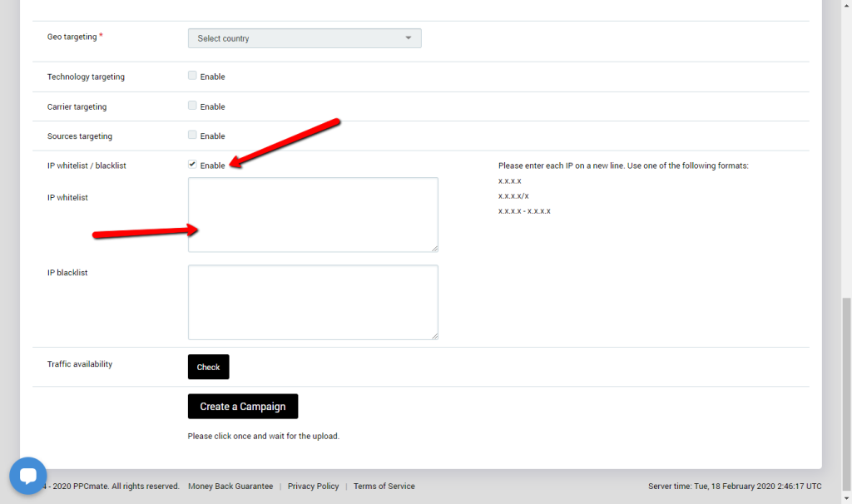This screenshot has width=852, height=504.
Task: Open the Select country dropdown
Action: tap(305, 38)
